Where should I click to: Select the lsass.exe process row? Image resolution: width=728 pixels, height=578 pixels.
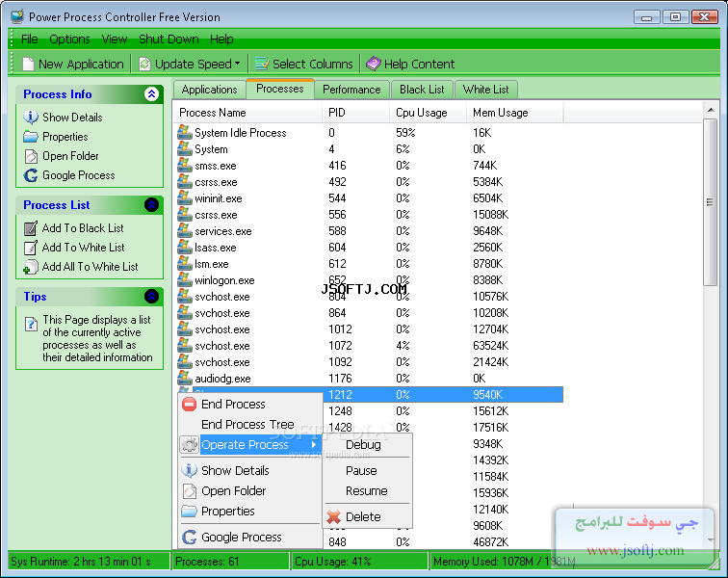point(369,248)
